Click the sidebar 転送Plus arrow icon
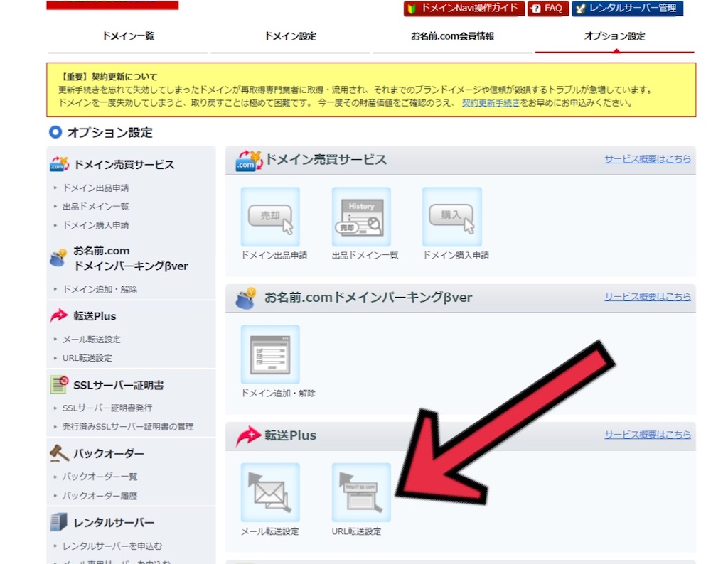 click(x=59, y=316)
